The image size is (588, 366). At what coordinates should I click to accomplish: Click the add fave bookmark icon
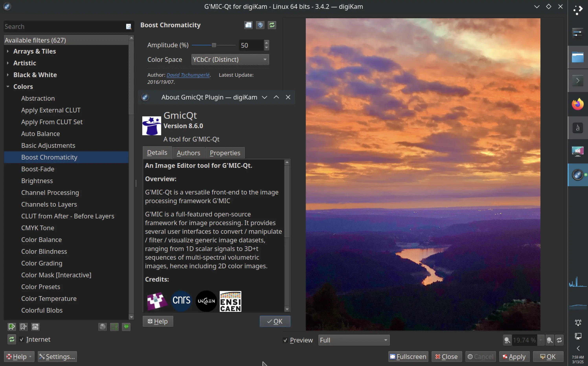(x=11, y=327)
